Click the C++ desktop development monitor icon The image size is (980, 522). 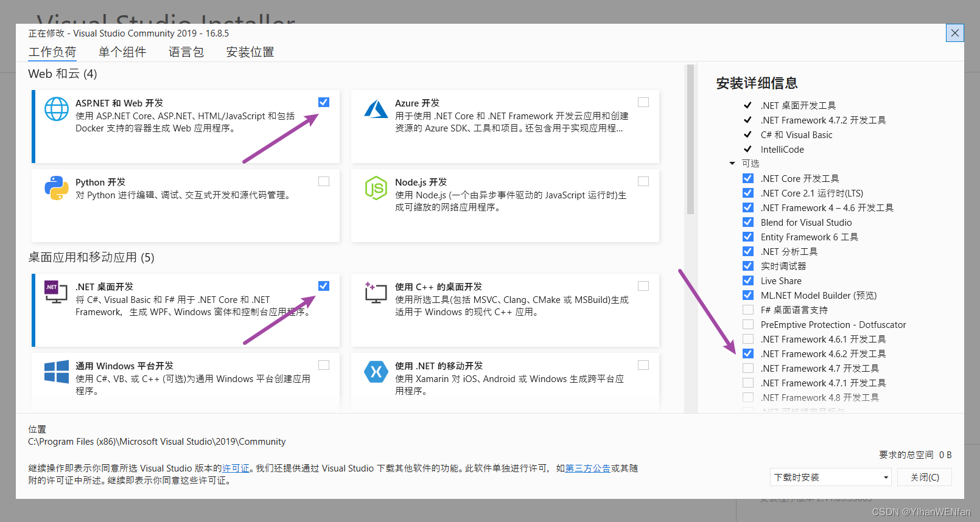[376, 293]
